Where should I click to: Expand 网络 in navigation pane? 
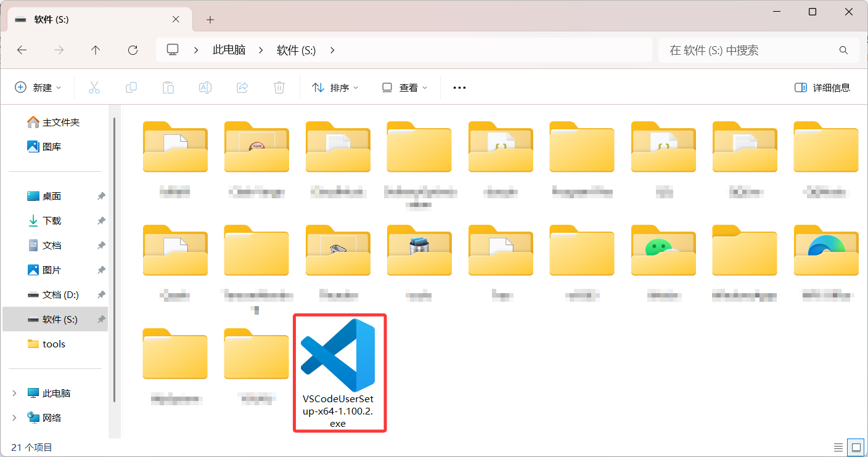pos(15,418)
